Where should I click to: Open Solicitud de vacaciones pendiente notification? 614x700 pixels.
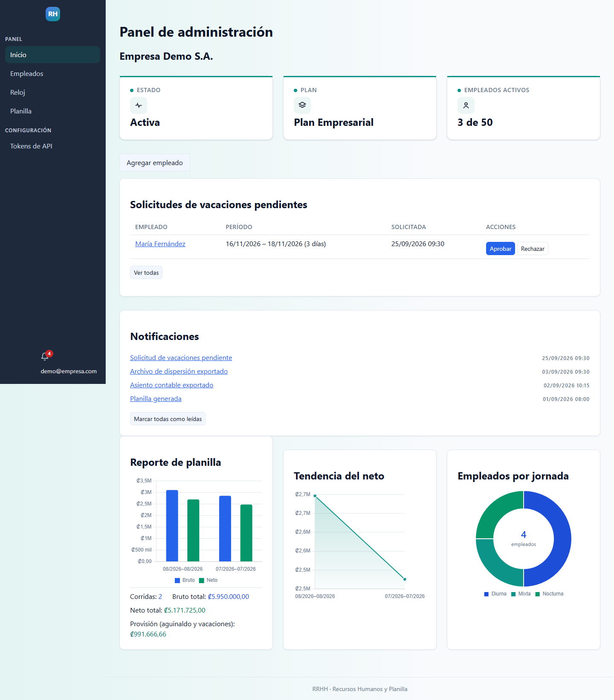point(181,358)
